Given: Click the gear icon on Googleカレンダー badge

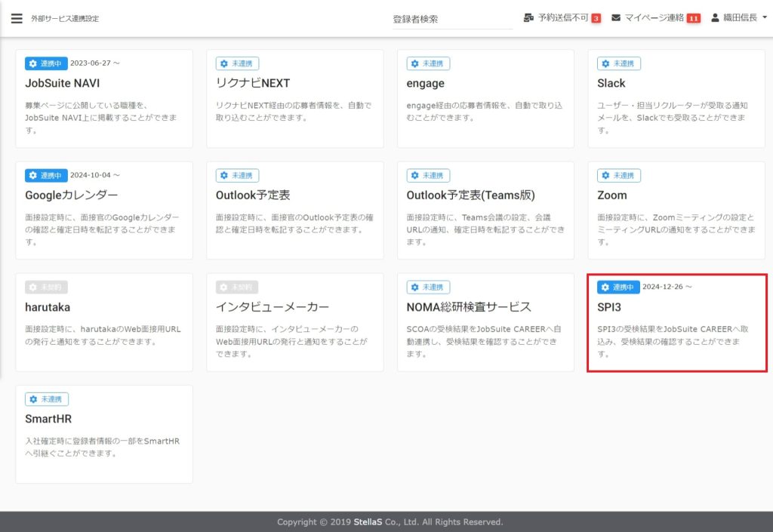Looking at the screenshot, I should [x=33, y=175].
